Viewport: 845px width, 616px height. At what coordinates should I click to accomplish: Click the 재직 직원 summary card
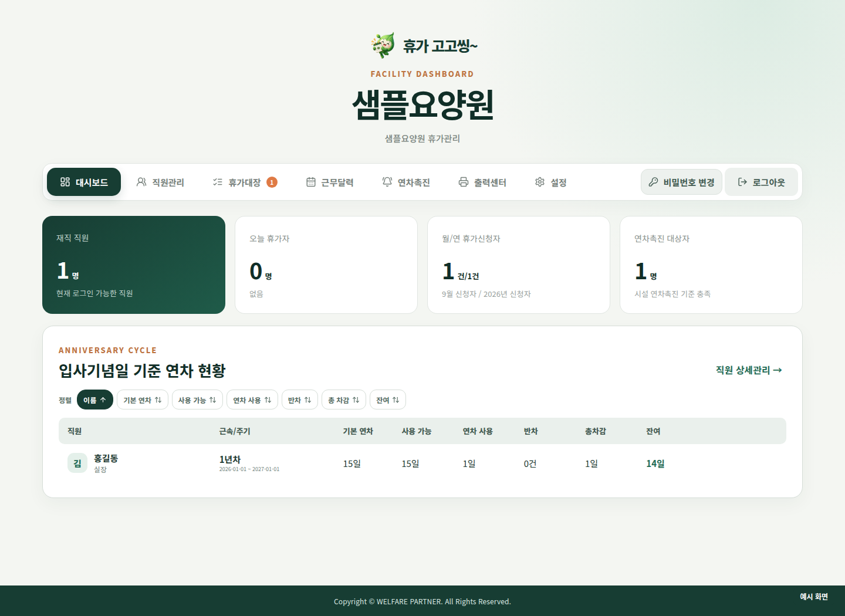coord(134,265)
